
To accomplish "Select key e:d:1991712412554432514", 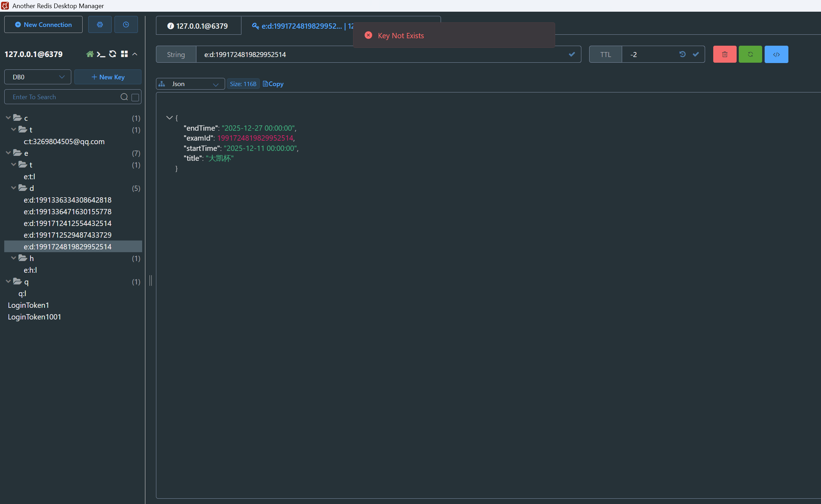I will click(x=67, y=223).
